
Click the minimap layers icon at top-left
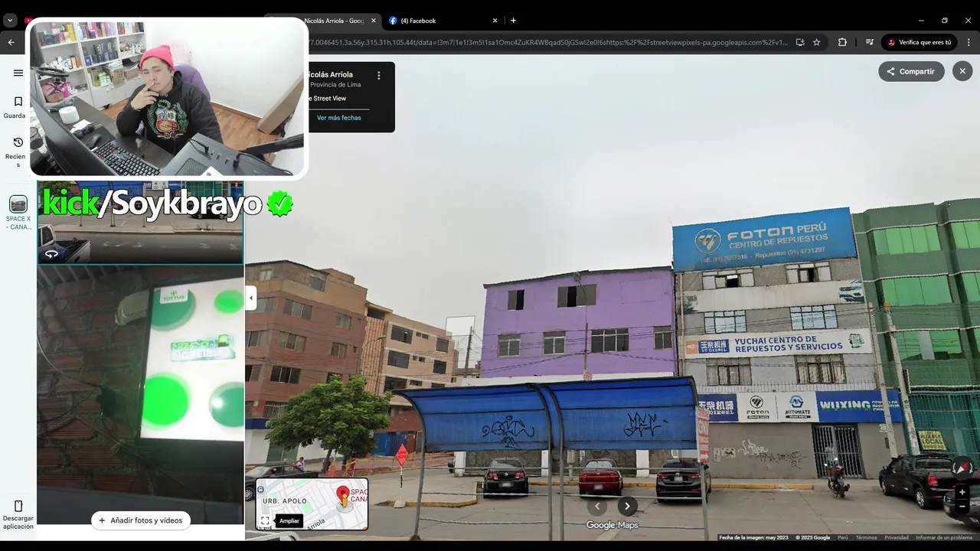[x=260, y=489]
